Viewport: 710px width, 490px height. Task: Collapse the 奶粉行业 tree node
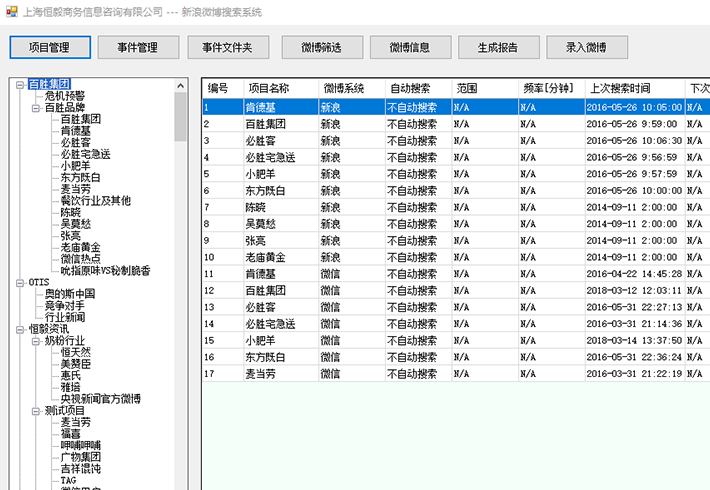pyautogui.click(x=36, y=341)
